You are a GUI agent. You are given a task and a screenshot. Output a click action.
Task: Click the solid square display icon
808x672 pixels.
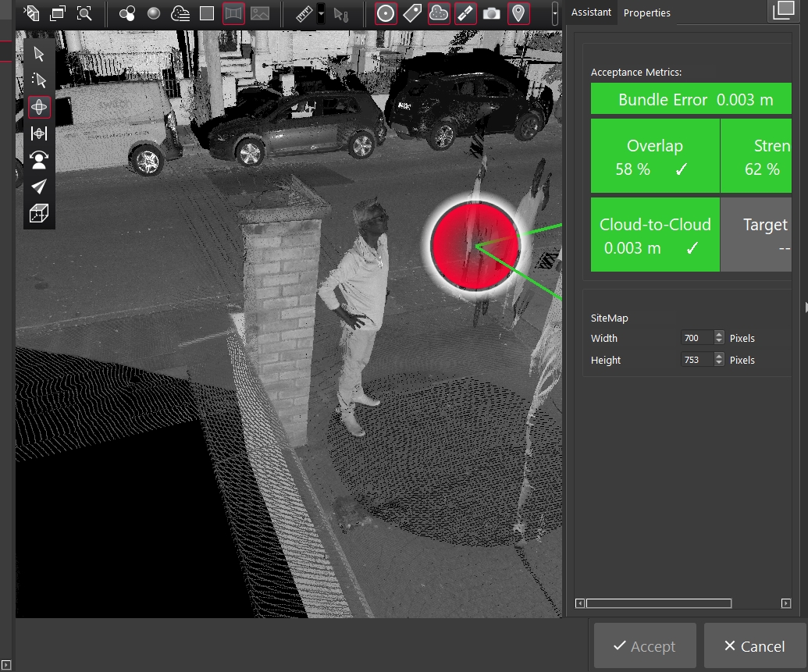pos(207,13)
